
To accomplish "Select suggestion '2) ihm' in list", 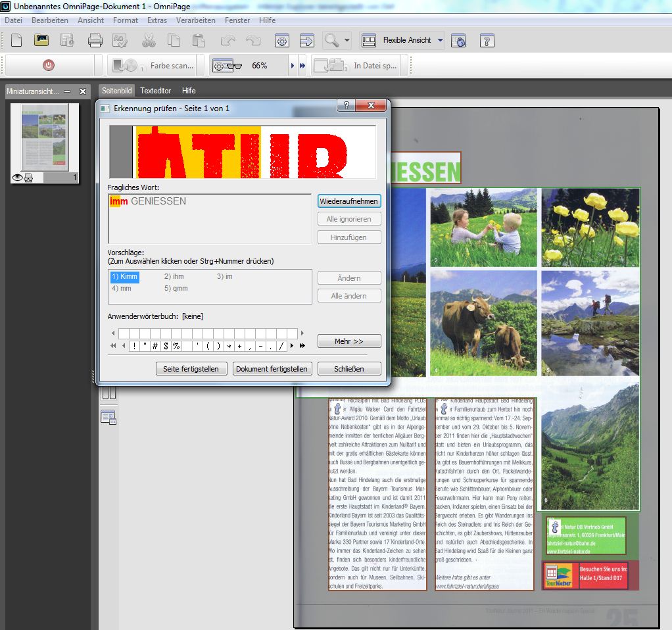I will [174, 277].
